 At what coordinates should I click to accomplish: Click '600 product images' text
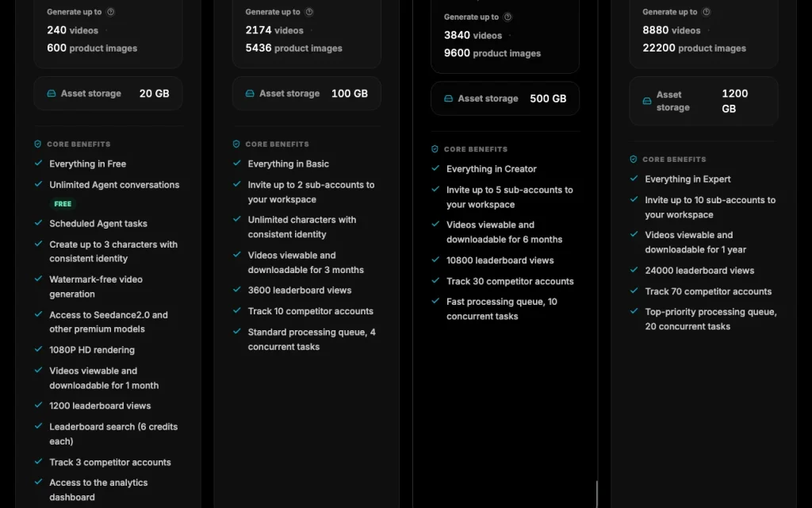point(92,48)
